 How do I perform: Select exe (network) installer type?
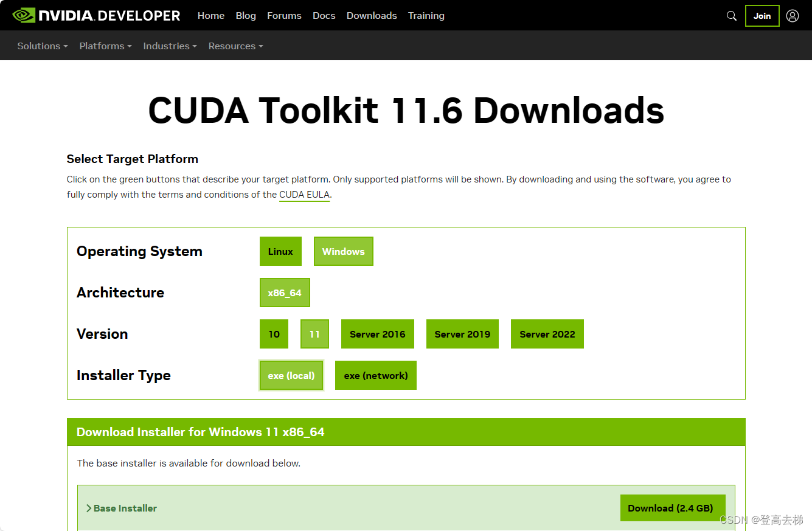pyautogui.click(x=376, y=375)
